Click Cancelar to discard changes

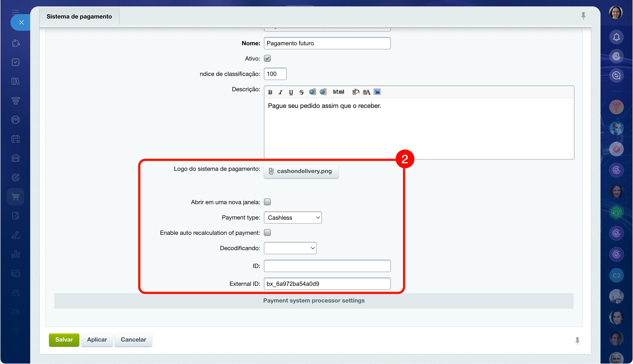pyautogui.click(x=133, y=340)
